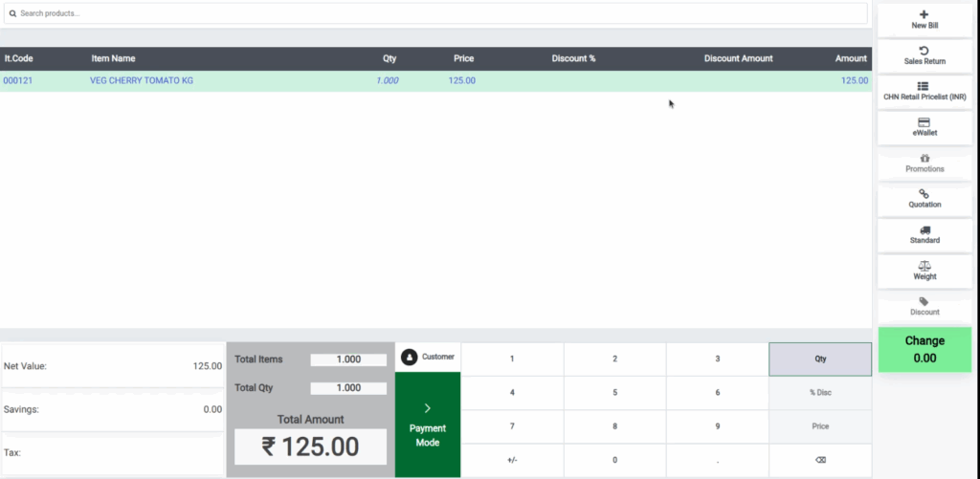Viewport: 980px width, 479px height.
Task: Click the ₹ 125.00 total amount display
Action: 310,446
